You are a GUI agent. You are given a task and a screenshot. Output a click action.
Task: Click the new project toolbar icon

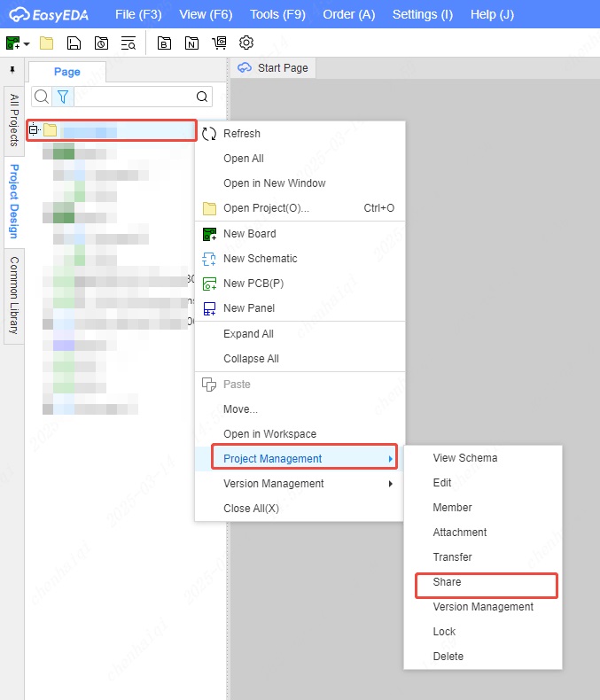click(12, 43)
